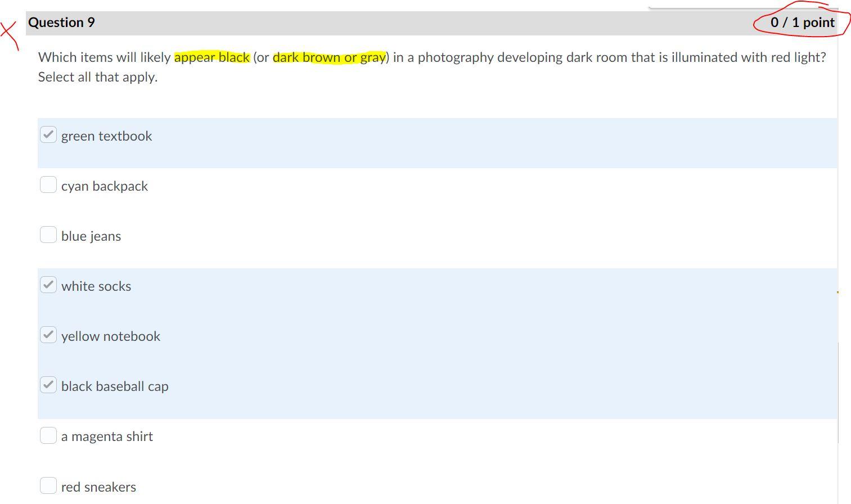851x504 pixels.
Task: Check the cyan backpack checkbox
Action: coord(48,184)
